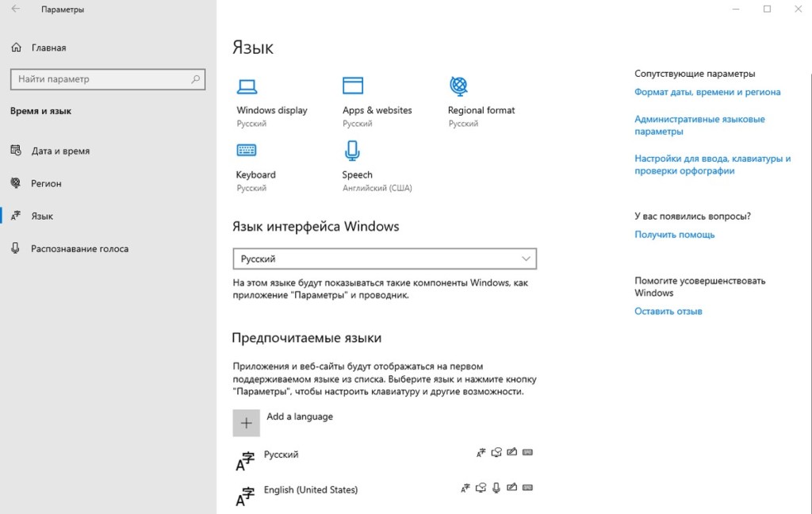Screen dimensions: 812x514
Task: Click the language icon beside Язык in sidebar
Action: tap(16, 216)
